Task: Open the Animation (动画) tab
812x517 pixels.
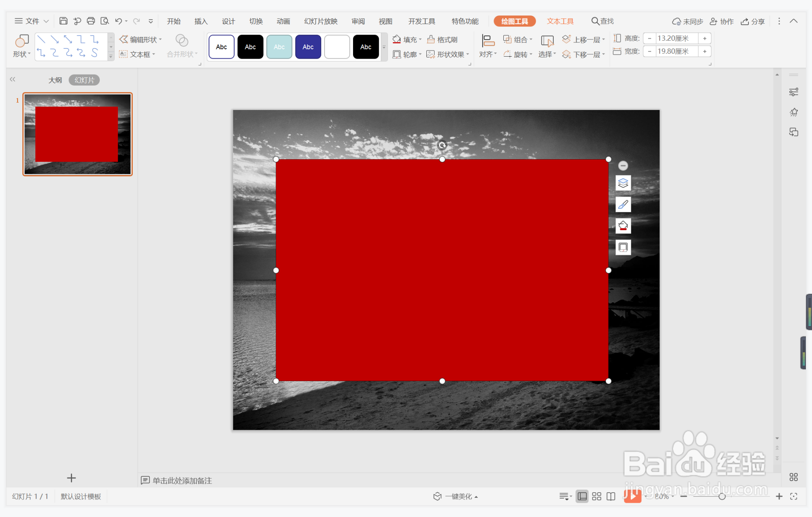Action: coord(283,21)
